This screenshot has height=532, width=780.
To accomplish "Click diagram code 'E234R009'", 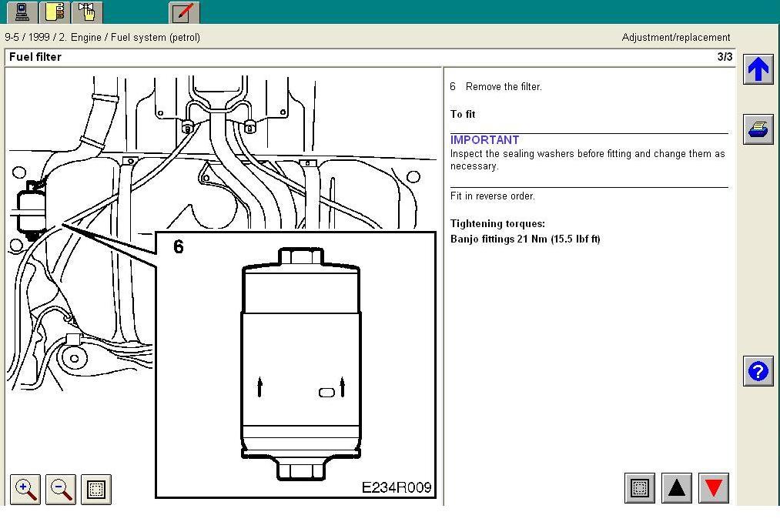I will click(397, 488).
